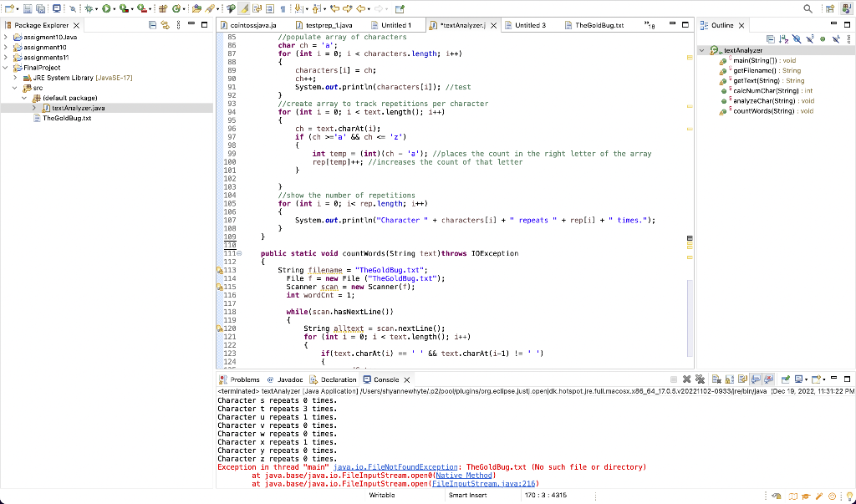Toggle Link with Editor in Package Explorer
The height and width of the screenshot is (504, 856).
click(166, 26)
